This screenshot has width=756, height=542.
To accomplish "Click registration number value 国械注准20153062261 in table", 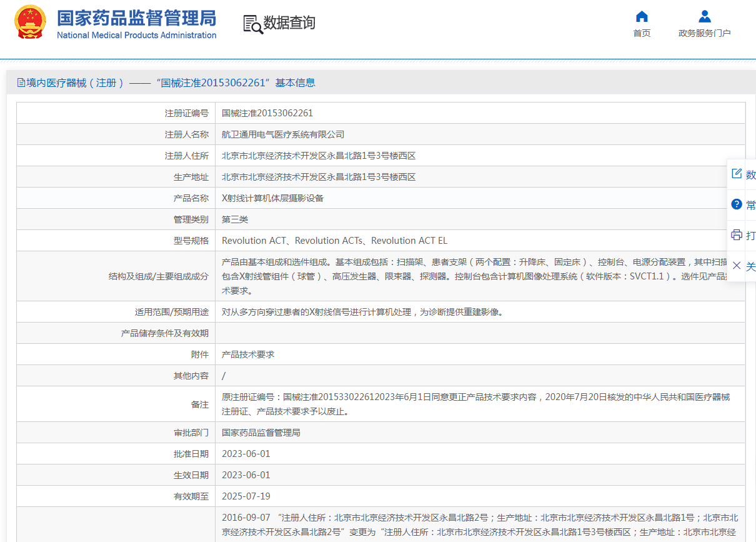I will click(x=267, y=113).
